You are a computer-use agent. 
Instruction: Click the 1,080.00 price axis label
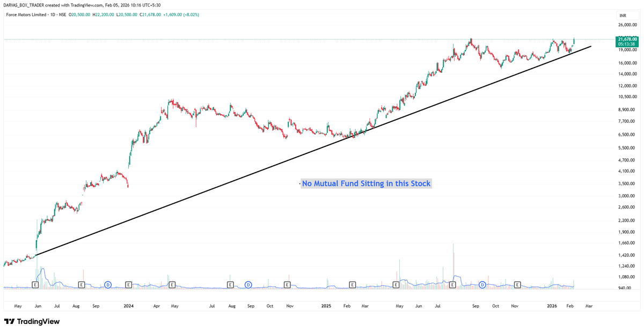(x=627, y=277)
